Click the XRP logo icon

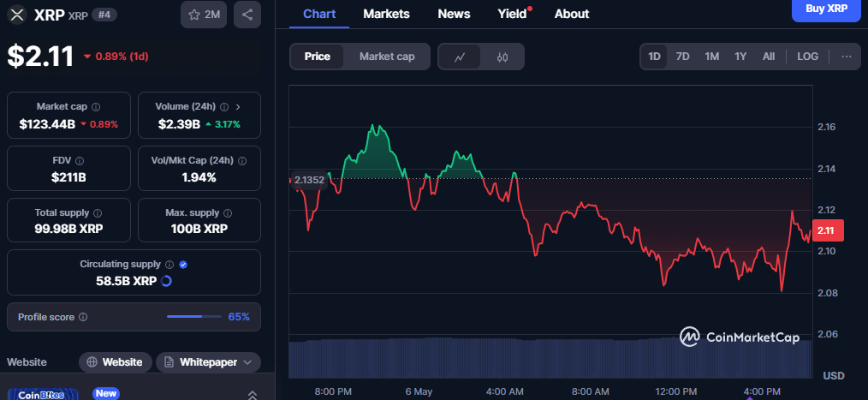coord(18,15)
